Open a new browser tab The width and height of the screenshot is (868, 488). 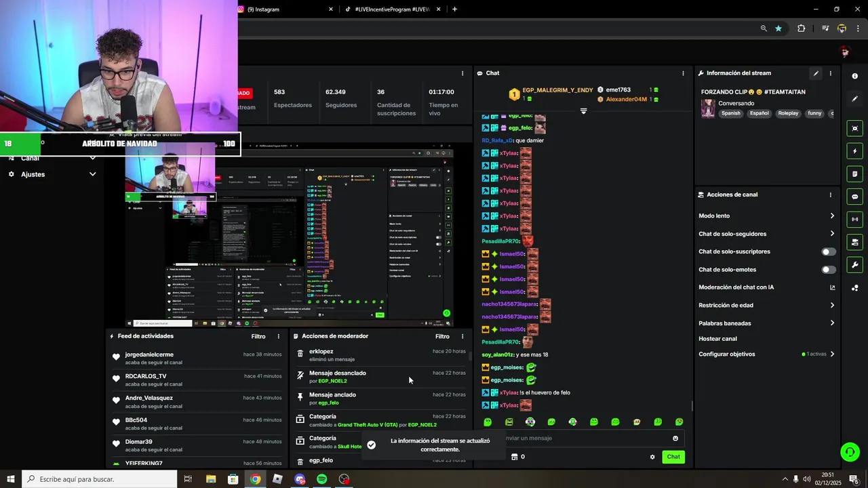[454, 9]
